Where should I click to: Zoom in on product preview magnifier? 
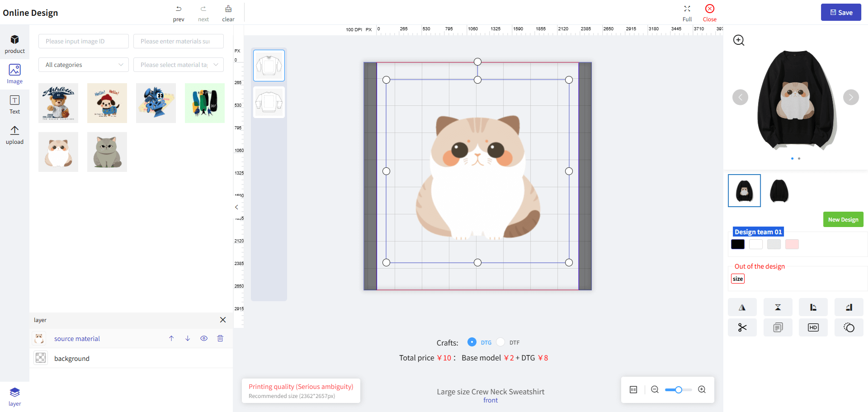point(739,40)
